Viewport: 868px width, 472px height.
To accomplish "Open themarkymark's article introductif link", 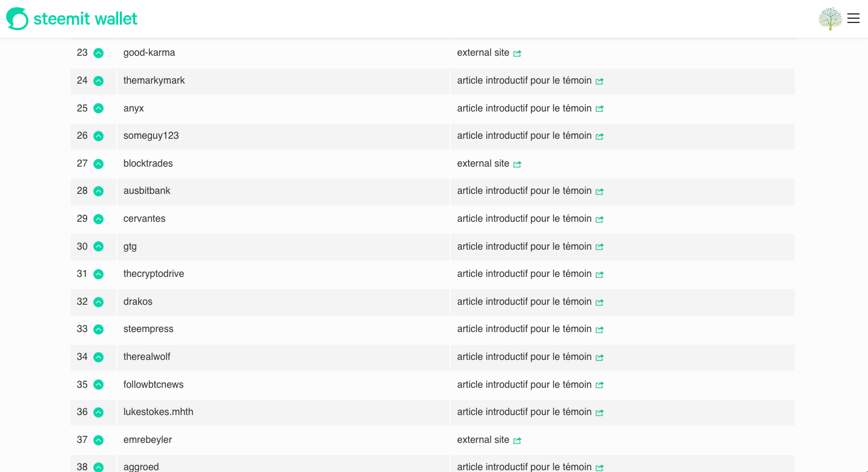I will (530, 81).
